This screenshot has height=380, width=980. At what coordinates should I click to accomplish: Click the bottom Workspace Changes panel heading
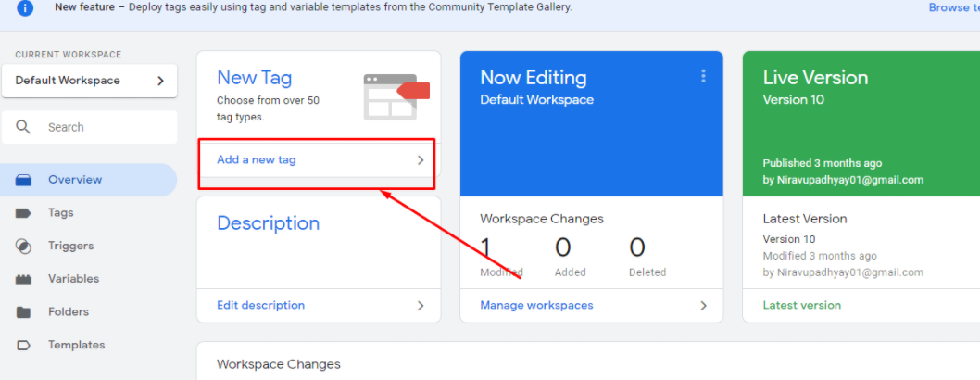279,364
